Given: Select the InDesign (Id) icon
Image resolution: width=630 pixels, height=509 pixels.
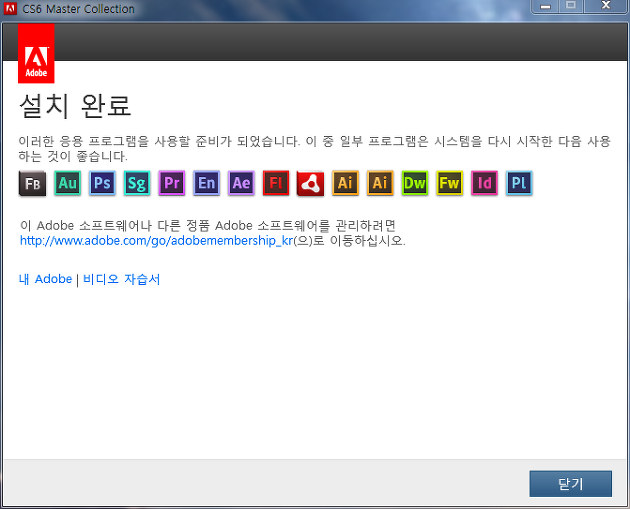Looking at the screenshot, I should [x=484, y=183].
